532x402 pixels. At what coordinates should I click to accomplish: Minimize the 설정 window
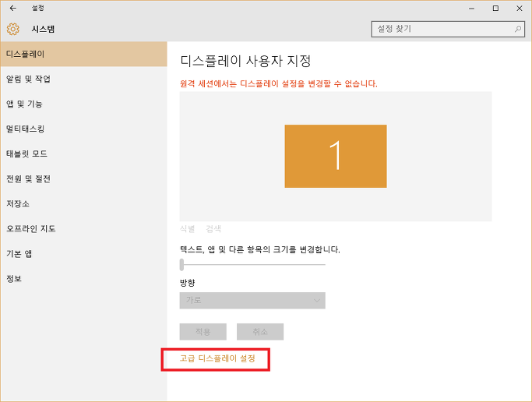coord(471,8)
